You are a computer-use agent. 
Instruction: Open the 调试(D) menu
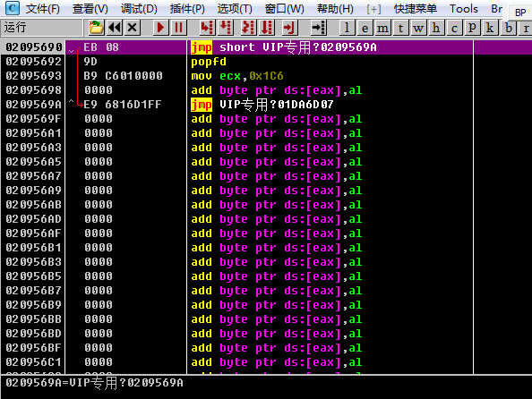click(139, 8)
